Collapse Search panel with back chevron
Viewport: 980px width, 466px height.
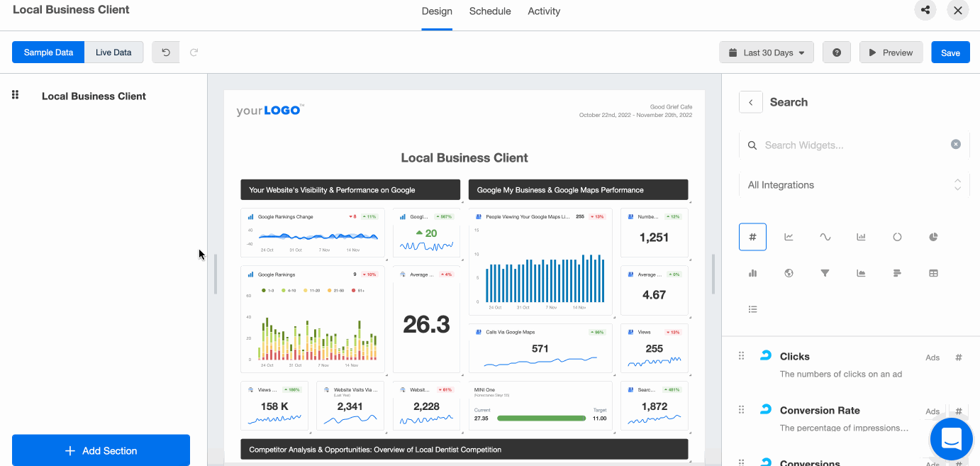pos(750,102)
